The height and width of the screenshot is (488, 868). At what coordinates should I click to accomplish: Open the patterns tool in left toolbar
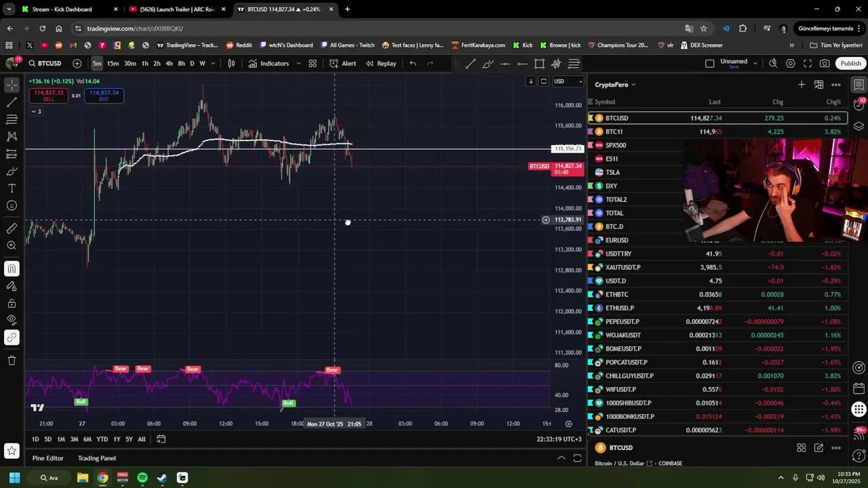tap(12, 136)
